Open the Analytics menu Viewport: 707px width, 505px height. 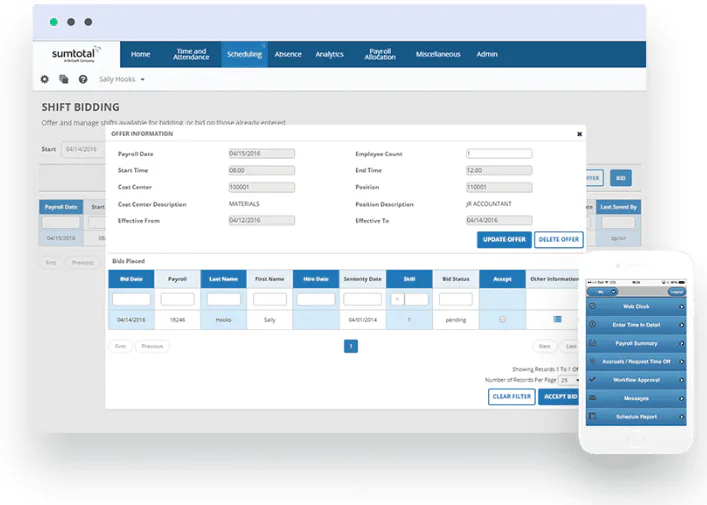329,54
